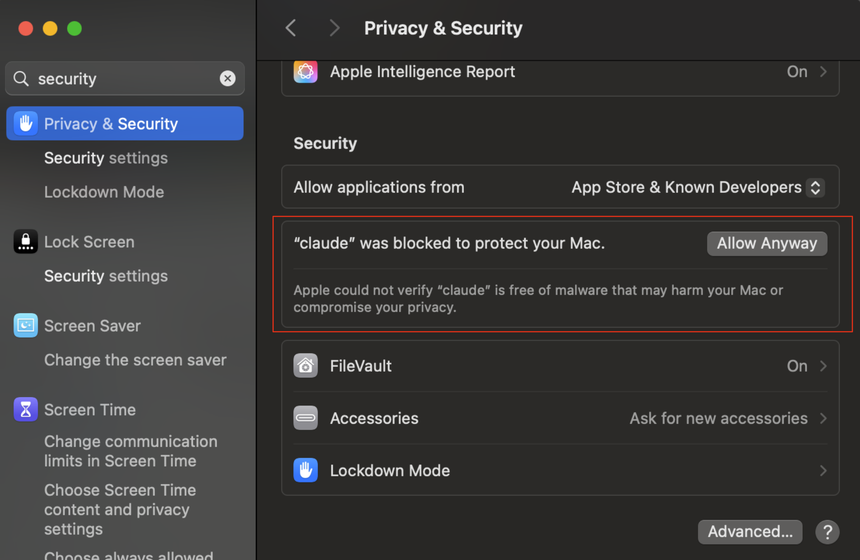The image size is (860, 560).
Task: Click the Privacy & Security hand icon in sidebar
Action: click(25, 124)
